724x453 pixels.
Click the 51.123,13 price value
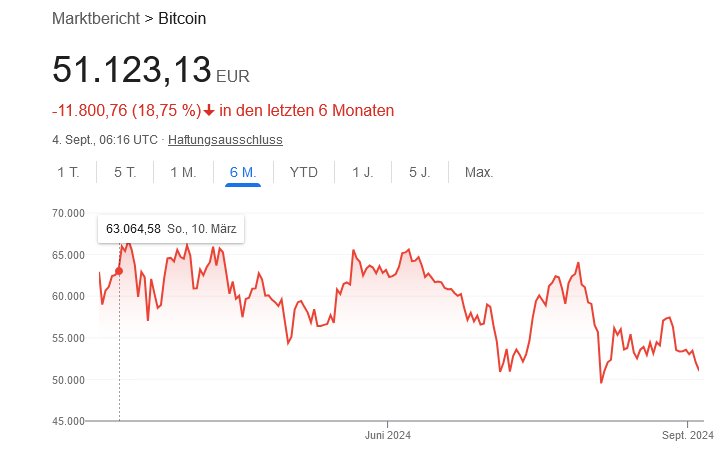point(131,70)
